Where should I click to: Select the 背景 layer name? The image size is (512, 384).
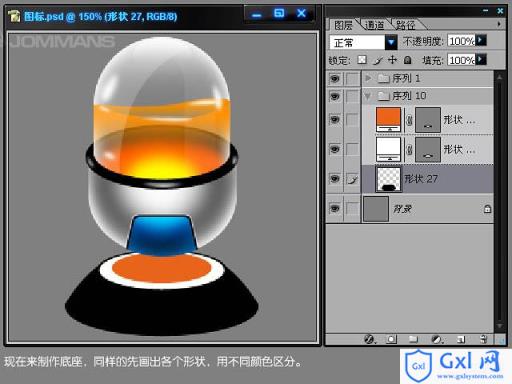(x=402, y=209)
